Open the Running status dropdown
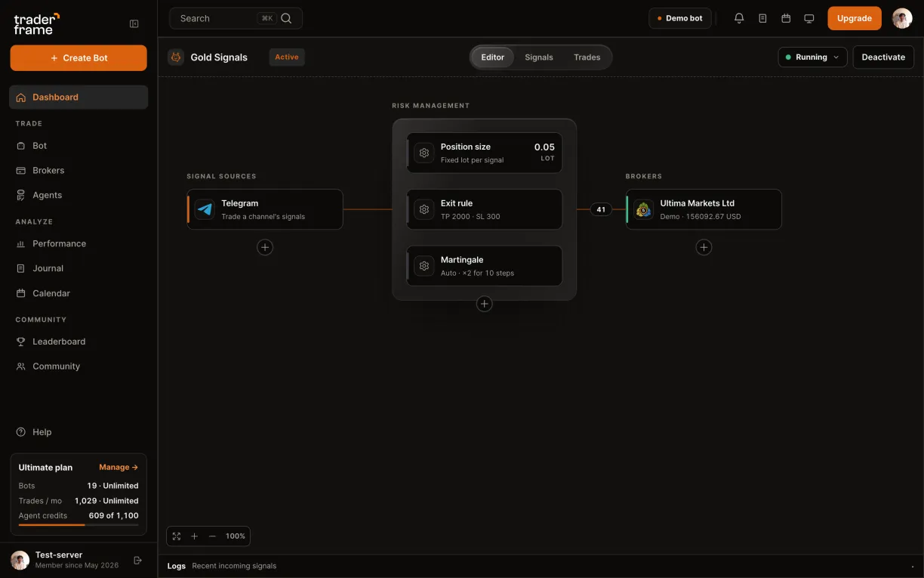 812,57
